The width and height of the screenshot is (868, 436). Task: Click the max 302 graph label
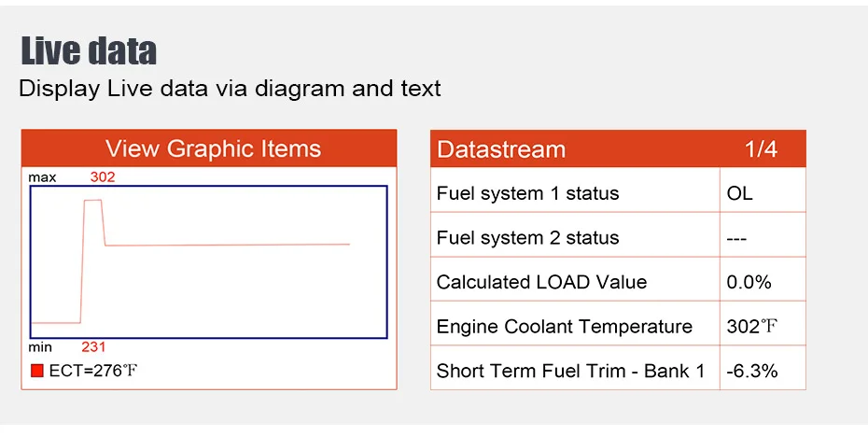(x=72, y=177)
